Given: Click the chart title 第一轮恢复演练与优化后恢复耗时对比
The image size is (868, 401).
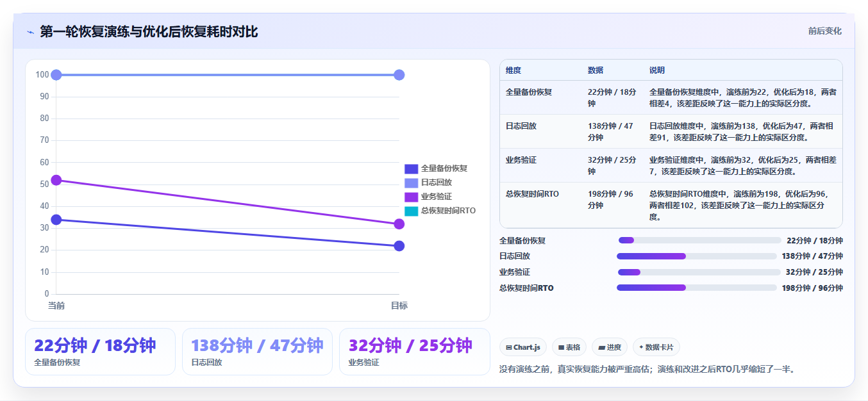Looking at the screenshot, I should [149, 31].
